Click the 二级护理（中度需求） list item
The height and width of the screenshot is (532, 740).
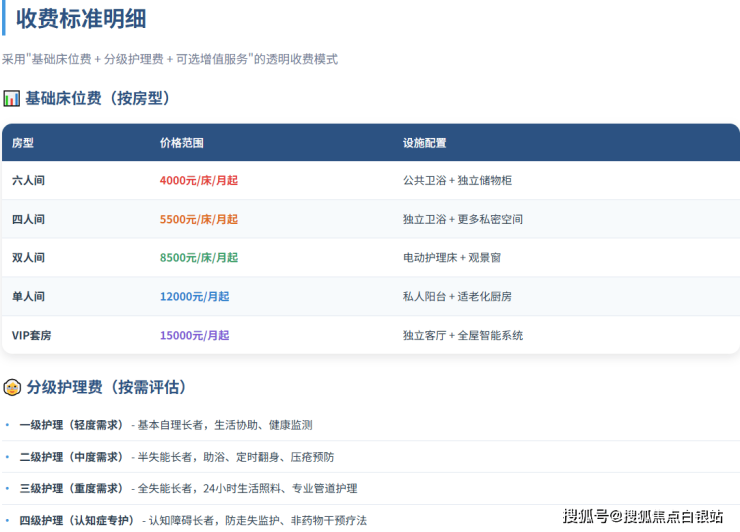click(72, 457)
